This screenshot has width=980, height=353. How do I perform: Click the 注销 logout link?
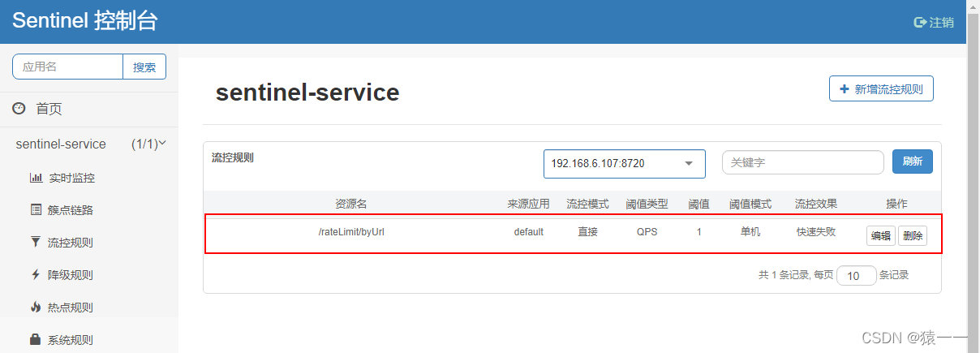pyautogui.click(x=935, y=23)
